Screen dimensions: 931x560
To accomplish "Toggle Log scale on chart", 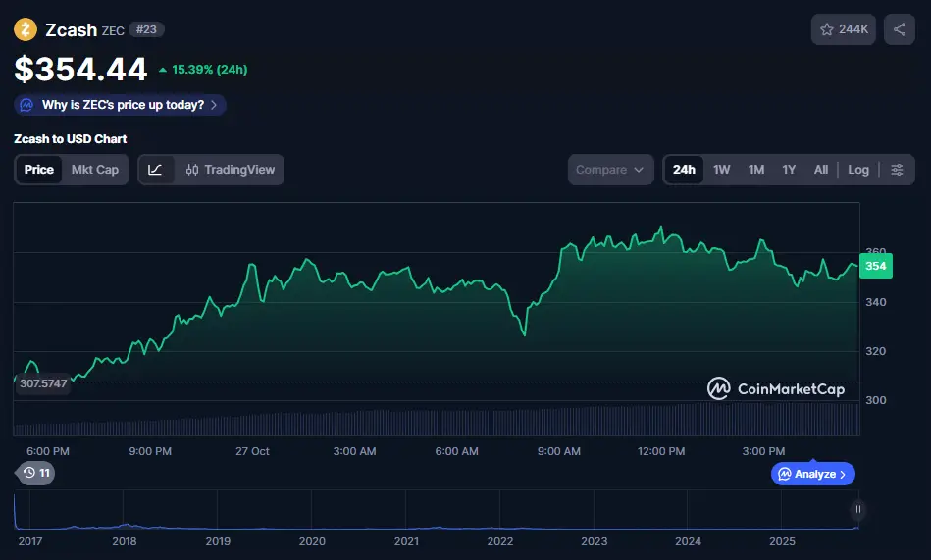I will [x=858, y=170].
